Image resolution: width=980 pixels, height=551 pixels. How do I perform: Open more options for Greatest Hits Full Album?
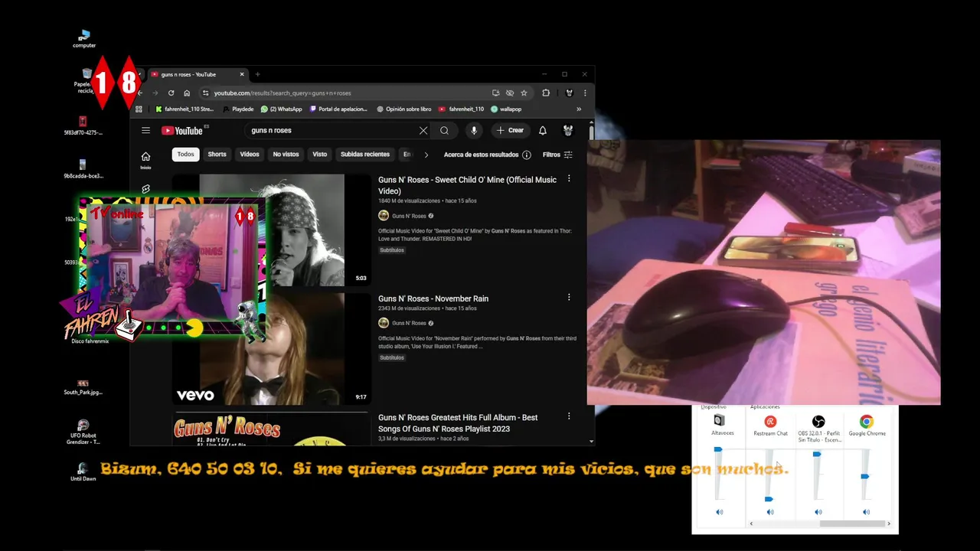569,416
